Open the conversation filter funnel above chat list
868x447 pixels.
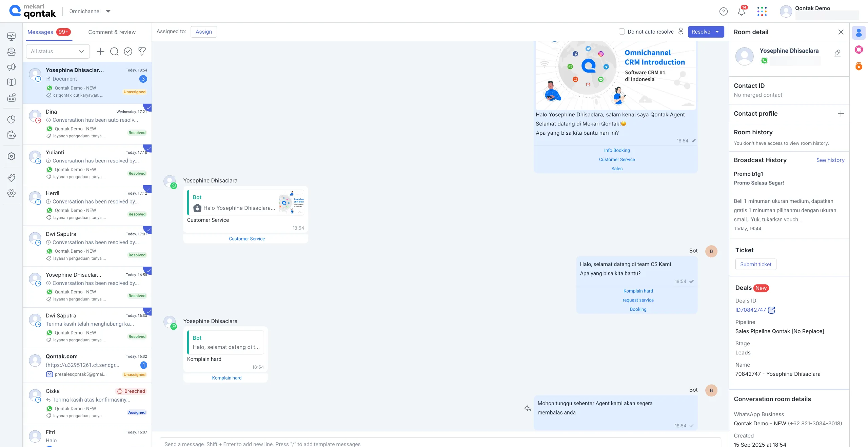(x=142, y=52)
